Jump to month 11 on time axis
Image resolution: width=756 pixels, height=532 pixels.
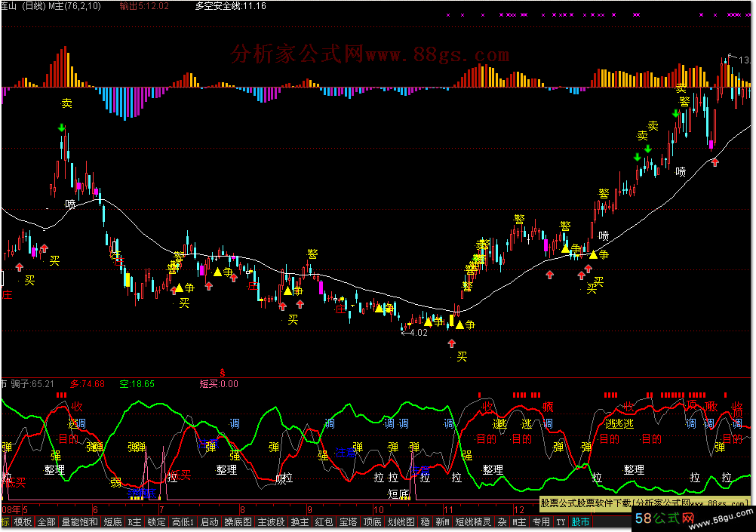(x=448, y=509)
